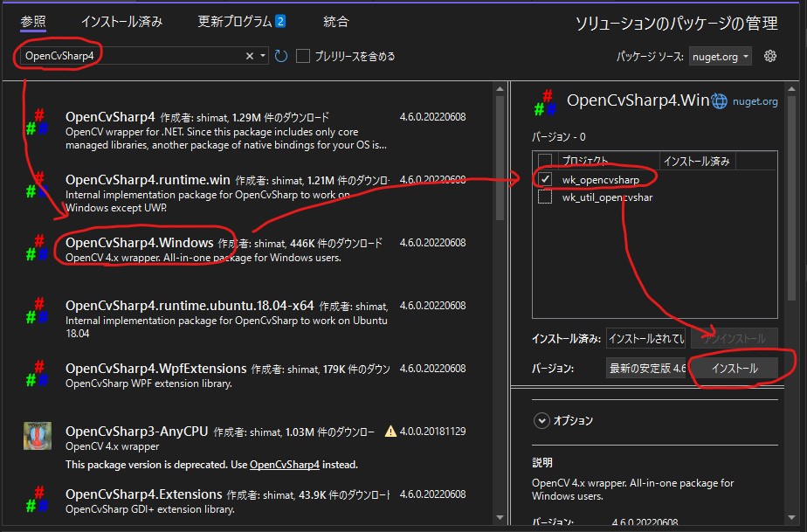Click the アンインストール button

735,338
